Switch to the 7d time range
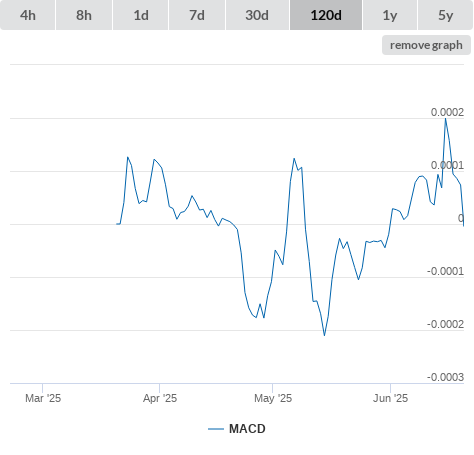Viewport: 474px width, 455px height. (197, 15)
